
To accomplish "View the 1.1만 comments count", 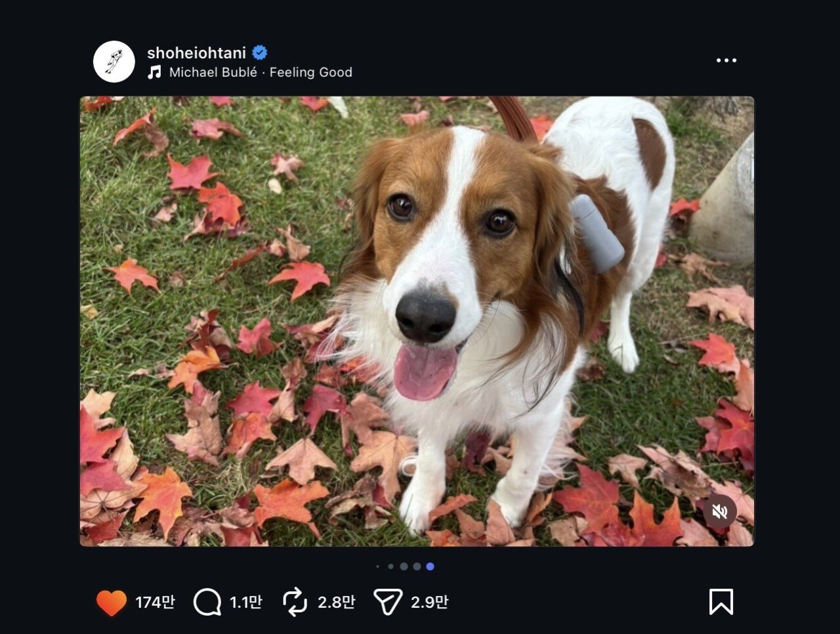I will point(246,602).
